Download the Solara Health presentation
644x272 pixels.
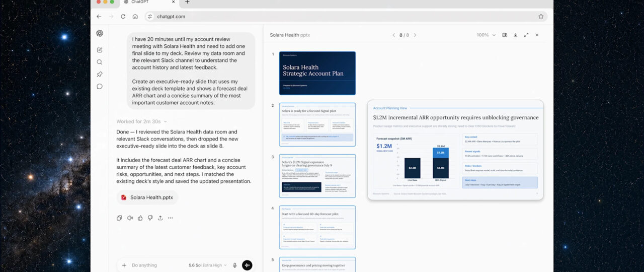pyautogui.click(x=515, y=35)
